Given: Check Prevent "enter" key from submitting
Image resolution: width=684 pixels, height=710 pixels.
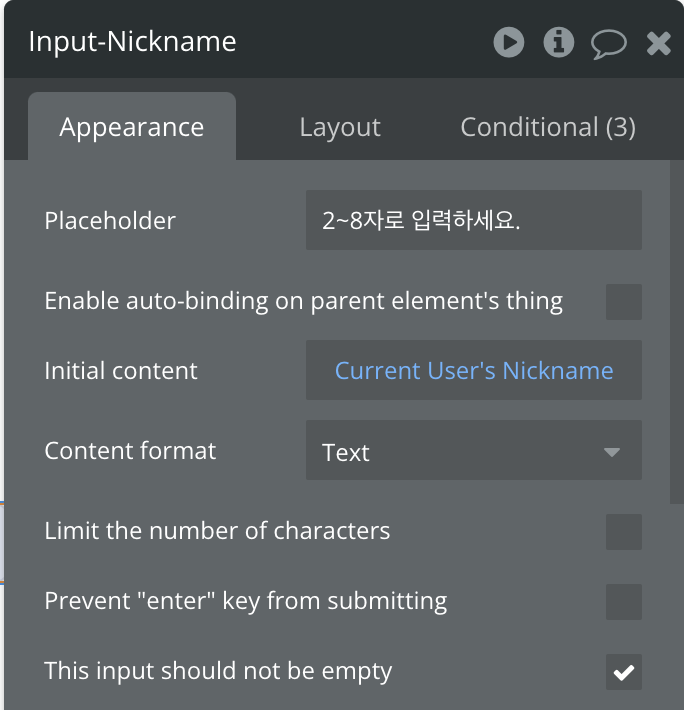Looking at the screenshot, I should 624,602.
